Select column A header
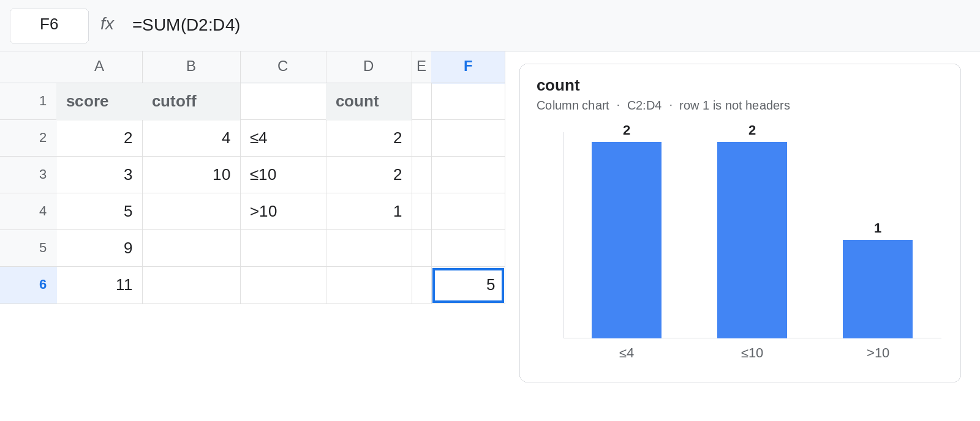Image resolution: width=980 pixels, height=421 pixels. [99, 67]
